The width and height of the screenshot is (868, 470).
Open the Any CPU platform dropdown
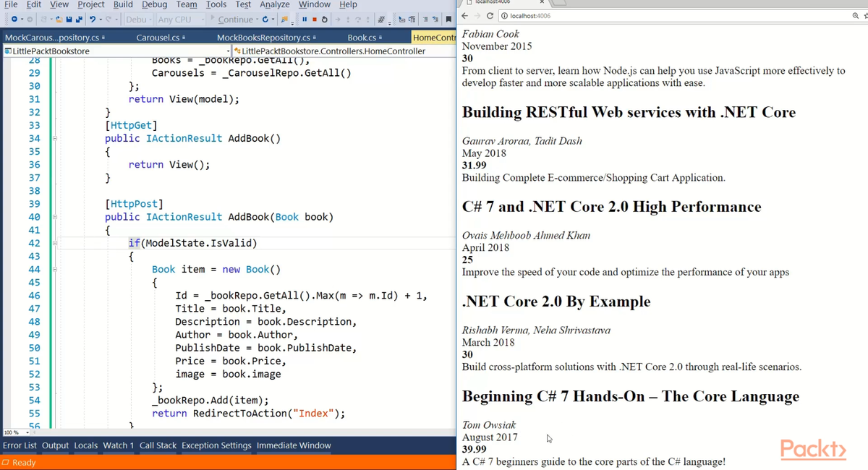(179, 20)
